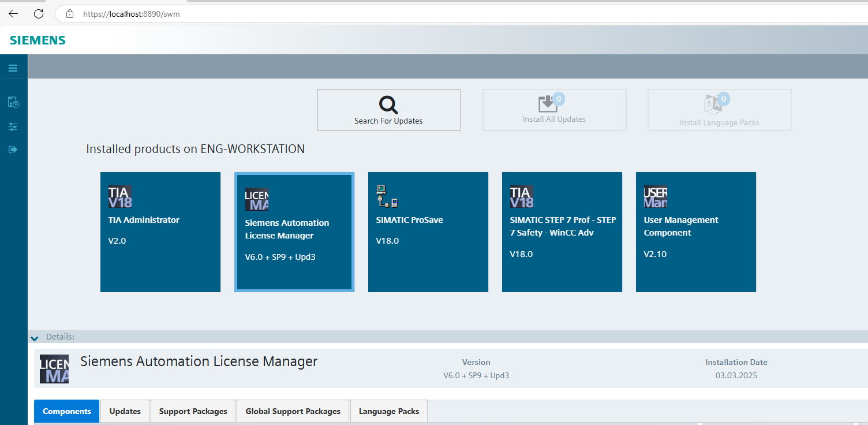Viewport: 868px width, 425px height.
Task: Click the "Details:" label
Action: click(x=61, y=337)
